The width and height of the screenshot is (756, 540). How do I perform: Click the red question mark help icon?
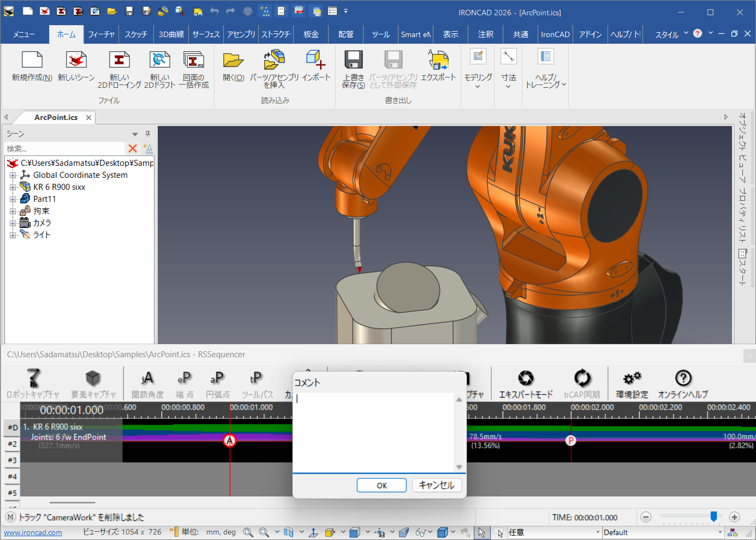click(698, 33)
